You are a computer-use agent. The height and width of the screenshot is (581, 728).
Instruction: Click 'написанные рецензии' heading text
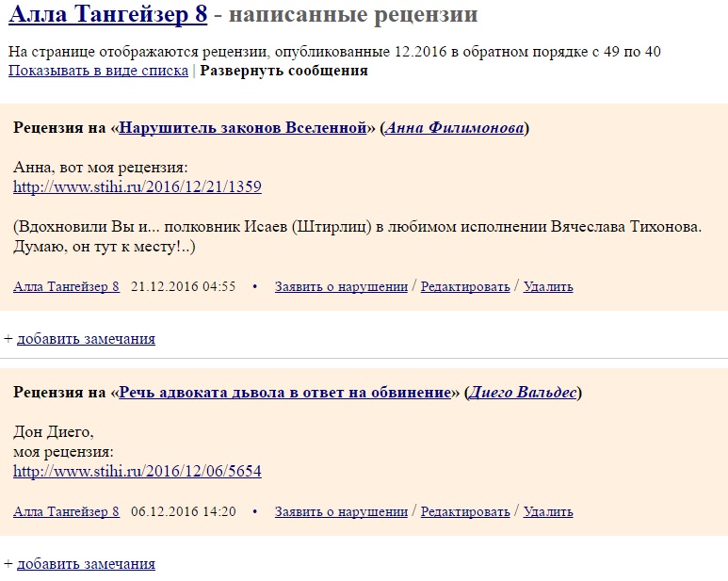tap(353, 14)
